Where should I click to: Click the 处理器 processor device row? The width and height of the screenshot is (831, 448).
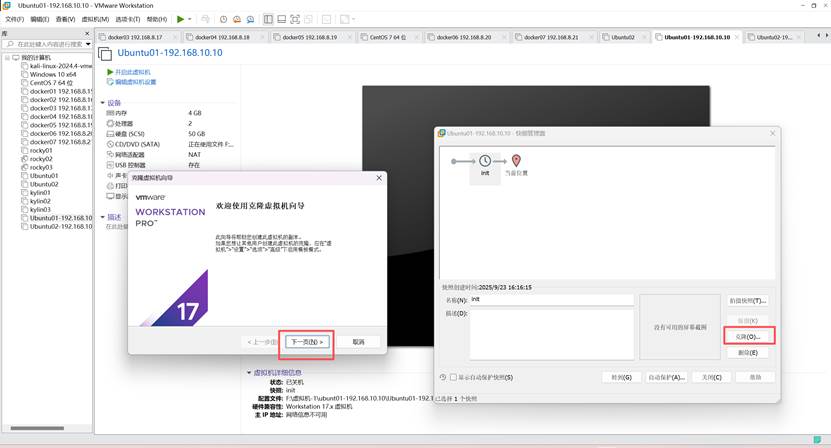(x=170, y=123)
